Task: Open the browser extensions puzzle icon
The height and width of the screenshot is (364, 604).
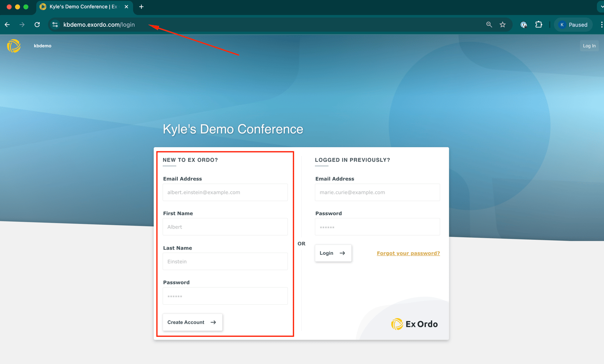Action: [539, 25]
